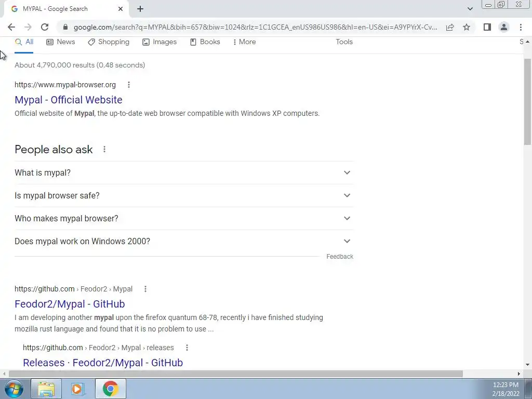The image size is (532, 399).
Task: Open options for Mypal releases result
Action: pos(187,348)
